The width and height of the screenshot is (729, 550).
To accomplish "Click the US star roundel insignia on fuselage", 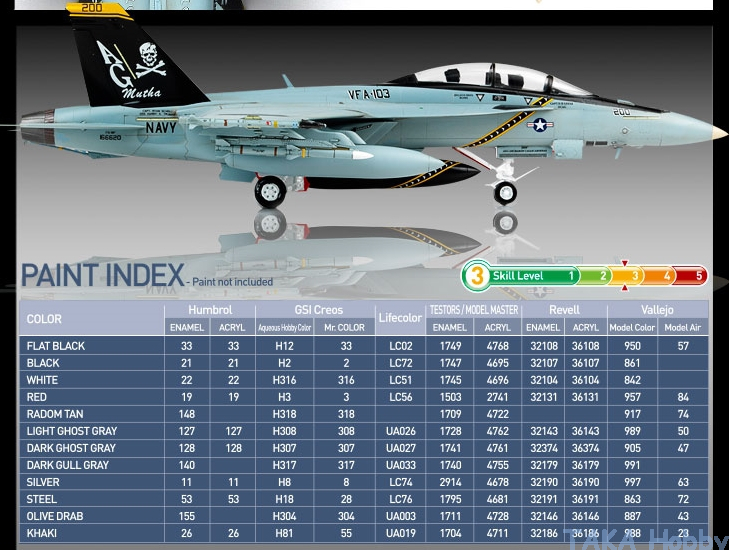I will (x=542, y=125).
